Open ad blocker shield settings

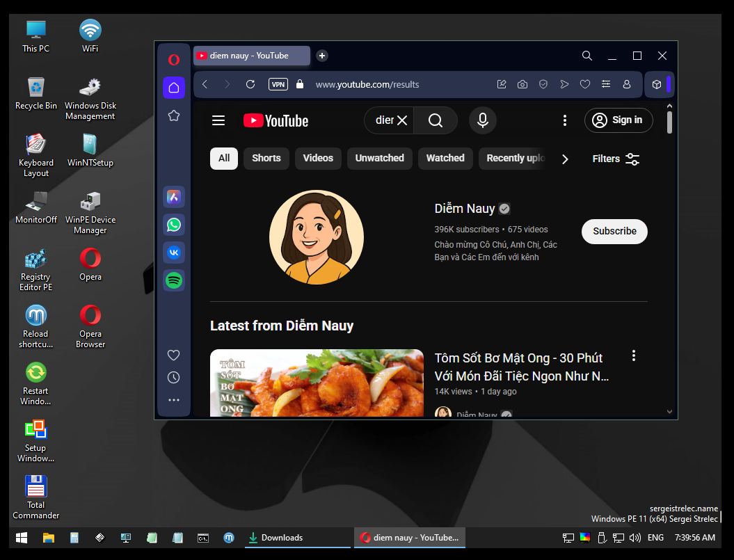tap(543, 84)
